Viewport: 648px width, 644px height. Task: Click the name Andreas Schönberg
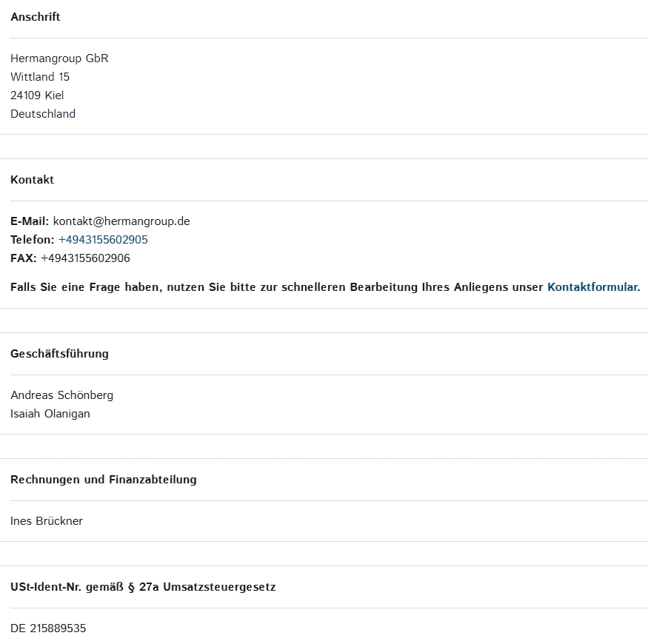click(62, 395)
